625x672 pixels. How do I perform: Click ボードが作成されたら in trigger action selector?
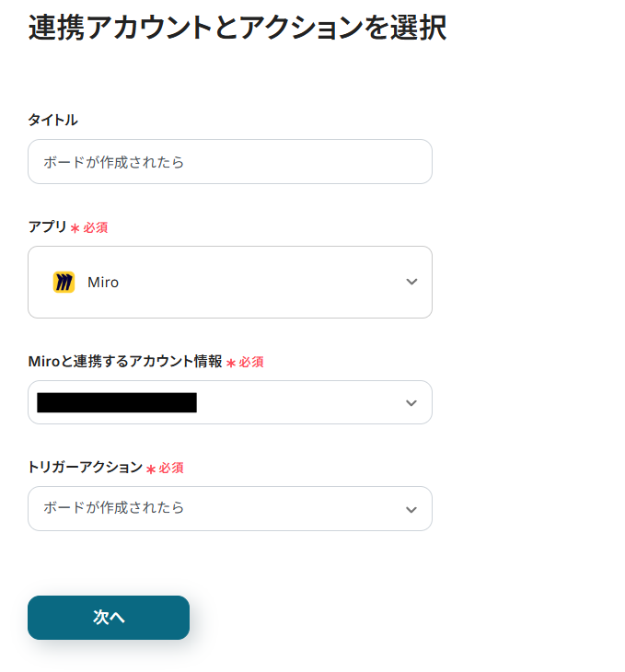pyautogui.click(x=114, y=508)
